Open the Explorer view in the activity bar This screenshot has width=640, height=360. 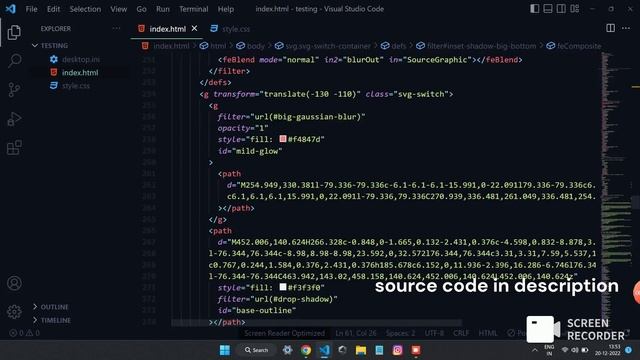pos(14,33)
